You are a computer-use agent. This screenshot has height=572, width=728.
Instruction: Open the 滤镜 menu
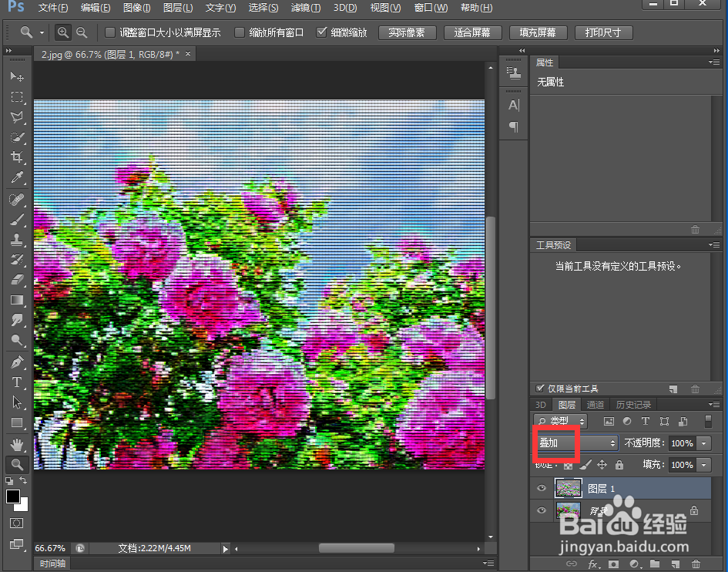click(306, 8)
